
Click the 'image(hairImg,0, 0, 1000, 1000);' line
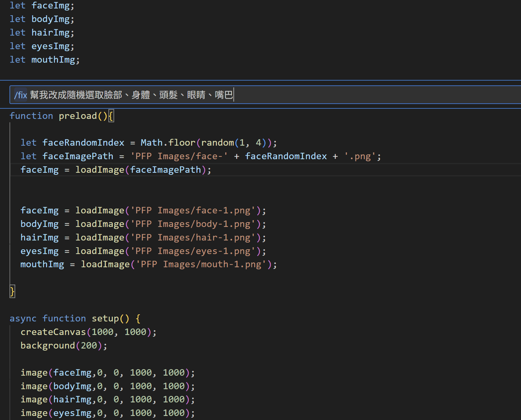pyautogui.click(x=108, y=399)
